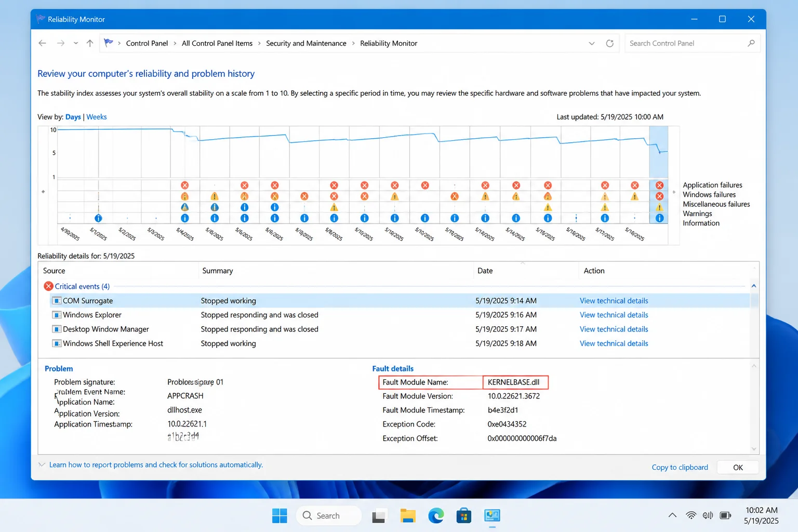Sort by the Action column header
This screenshot has width=798, height=532.
coord(594,271)
